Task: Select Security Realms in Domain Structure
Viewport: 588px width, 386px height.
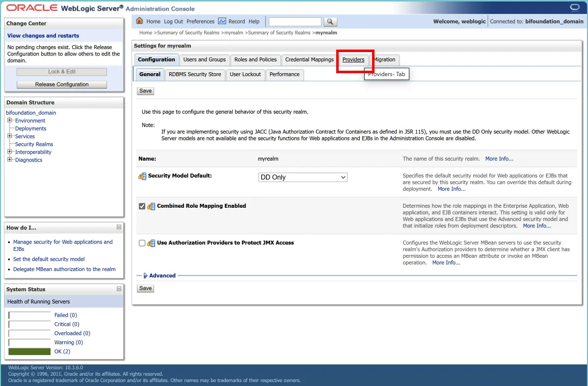Action: point(34,144)
